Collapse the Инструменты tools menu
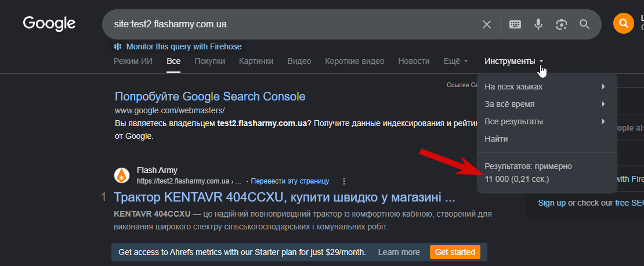This screenshot has height=266, width=644. tap(514, 61)
